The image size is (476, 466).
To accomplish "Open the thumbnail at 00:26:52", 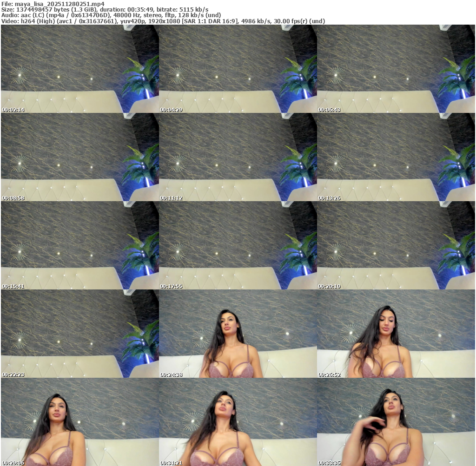I will coord(396,334).
